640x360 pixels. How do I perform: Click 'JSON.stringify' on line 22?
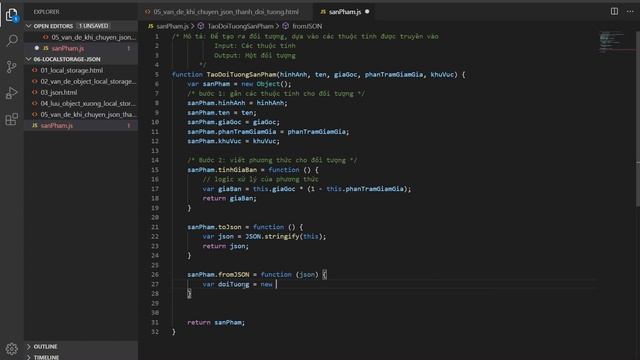tap(272, 236)
